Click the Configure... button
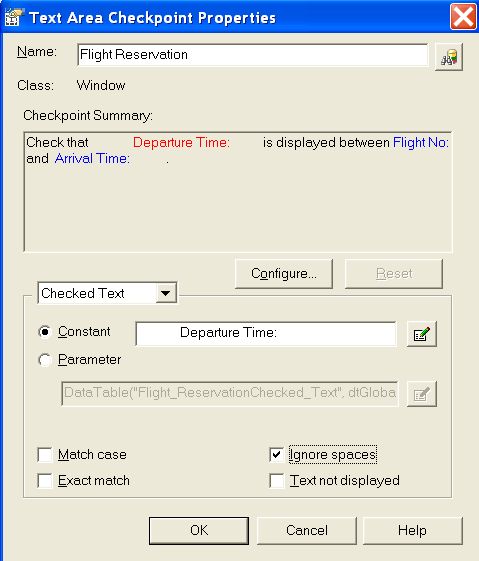479x561 pixels. point(284,274)
